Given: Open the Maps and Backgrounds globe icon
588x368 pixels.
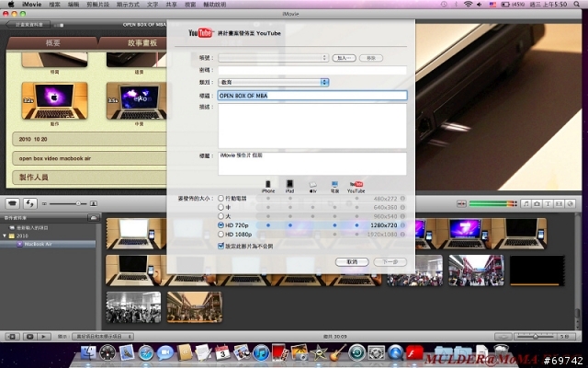Looking at the screenshot, I should 571,203.
